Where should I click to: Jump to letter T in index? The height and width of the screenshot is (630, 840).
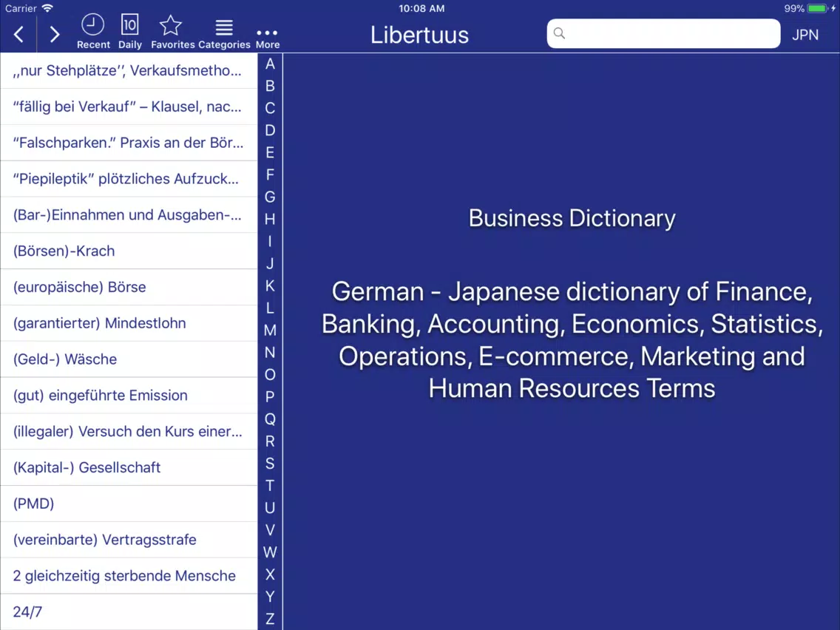[270, 486]
